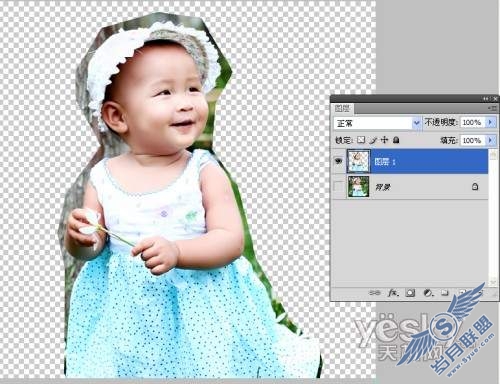Open the 不透明度 slider arrow

click(490, 122)
